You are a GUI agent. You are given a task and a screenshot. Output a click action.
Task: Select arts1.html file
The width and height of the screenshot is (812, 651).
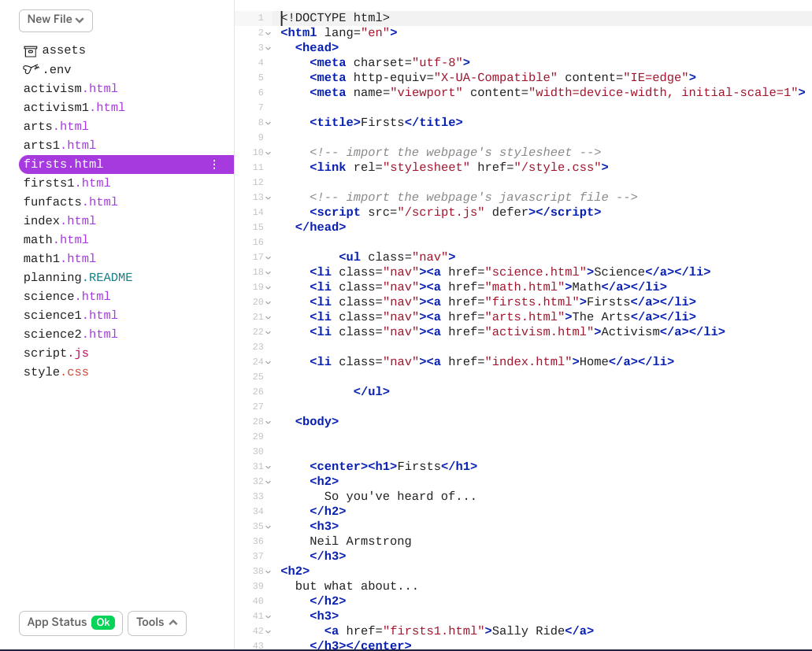click(60, 145)
